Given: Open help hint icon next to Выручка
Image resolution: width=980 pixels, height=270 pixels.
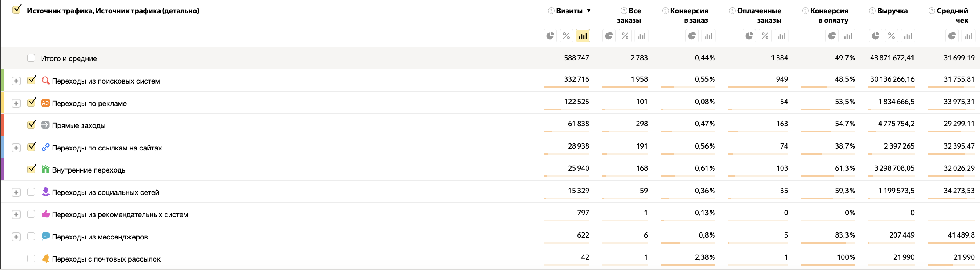Looking at the screenshot, I should pyautogui.click(x=872, y=11).
